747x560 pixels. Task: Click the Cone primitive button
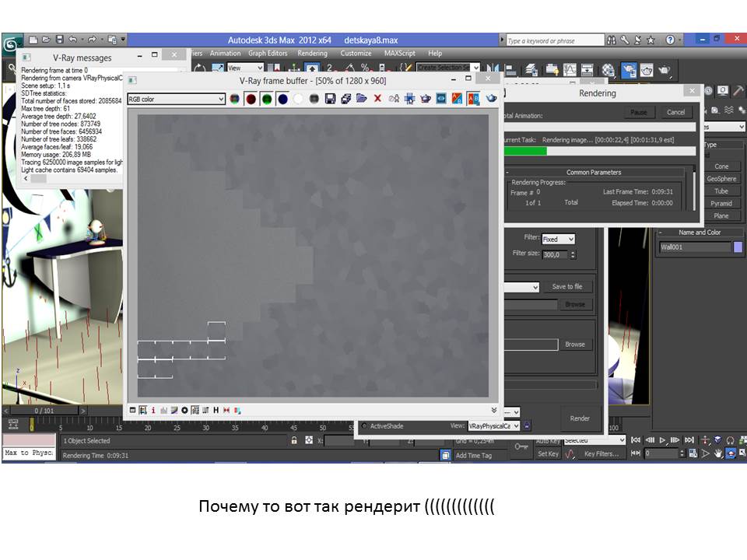pos(721,166)
